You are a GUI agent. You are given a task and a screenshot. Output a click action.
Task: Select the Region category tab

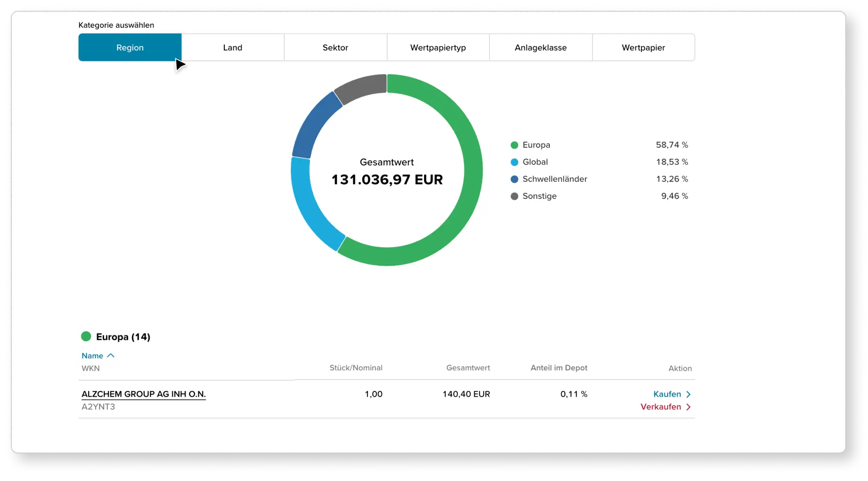[x=130, y=47]
